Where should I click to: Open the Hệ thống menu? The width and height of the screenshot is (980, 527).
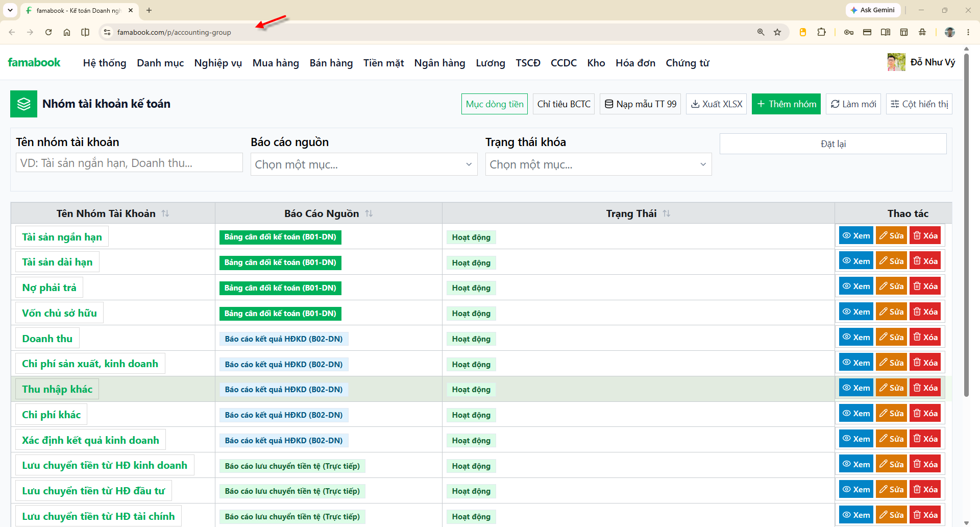[105, 63]
